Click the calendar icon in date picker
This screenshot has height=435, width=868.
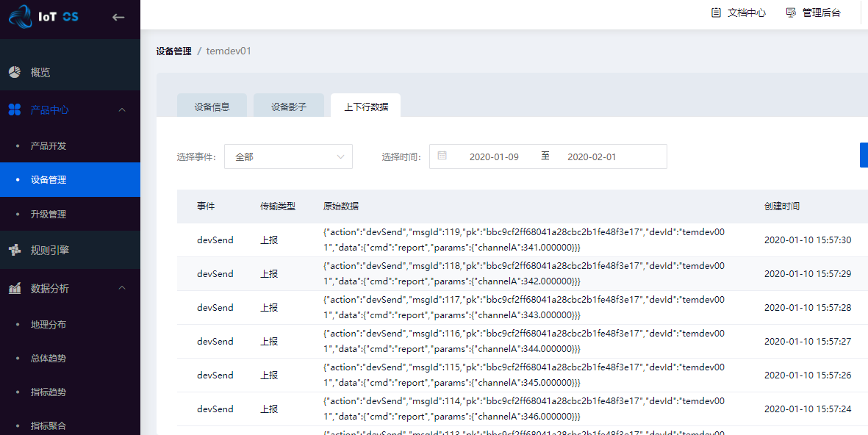coord(442,156)
